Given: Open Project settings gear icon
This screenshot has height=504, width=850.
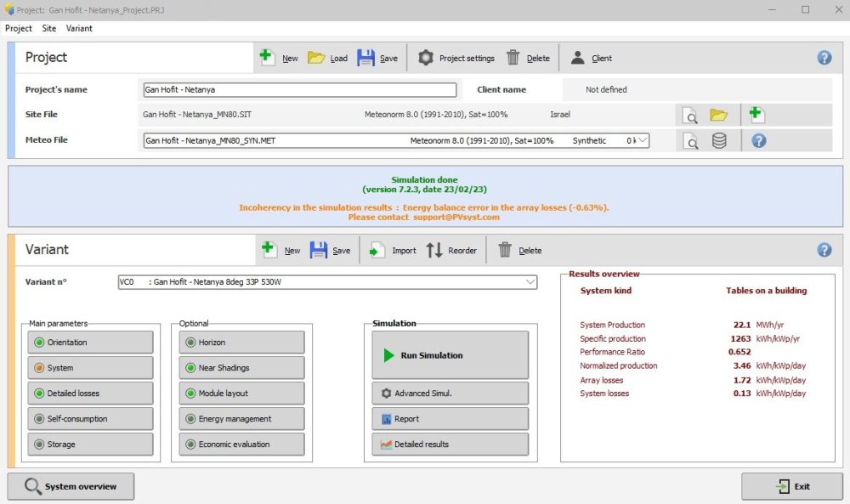Looking at the screenshot, I should (x=426, y=58).
